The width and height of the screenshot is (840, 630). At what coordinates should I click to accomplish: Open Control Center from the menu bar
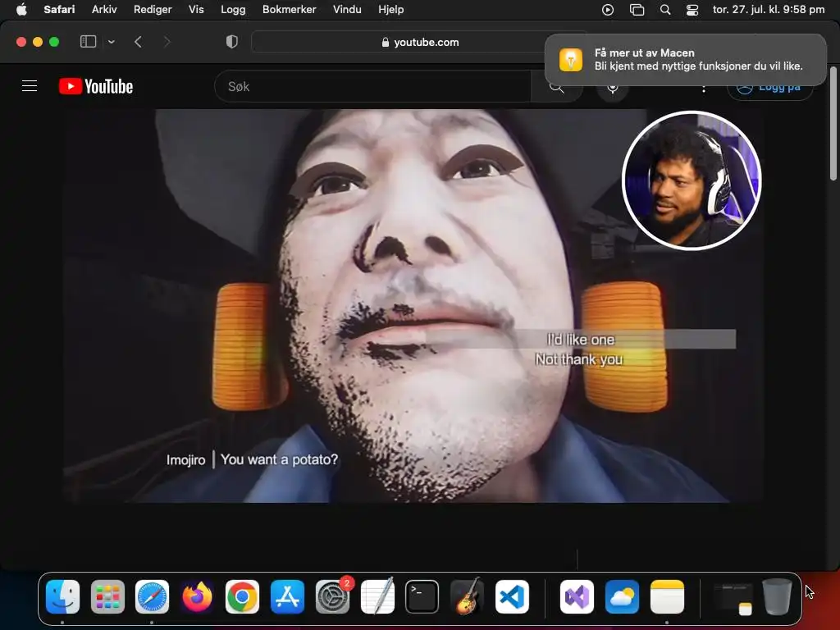(692, 10)
